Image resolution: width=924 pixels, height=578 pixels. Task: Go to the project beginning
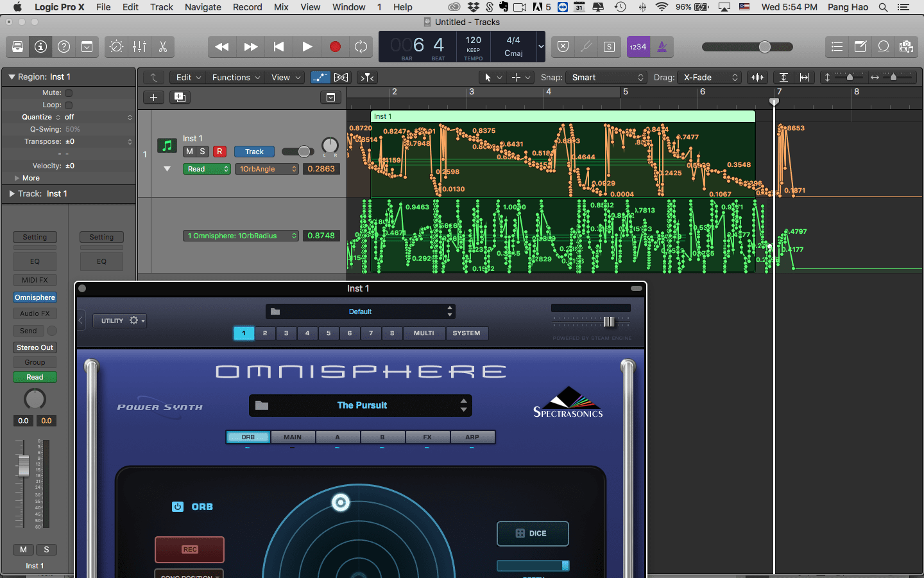278,47
